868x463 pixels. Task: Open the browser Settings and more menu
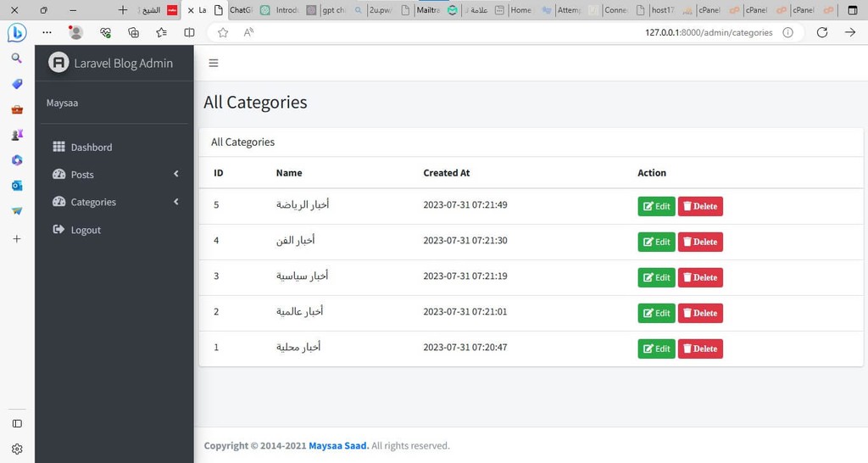(x=47, y=33)
